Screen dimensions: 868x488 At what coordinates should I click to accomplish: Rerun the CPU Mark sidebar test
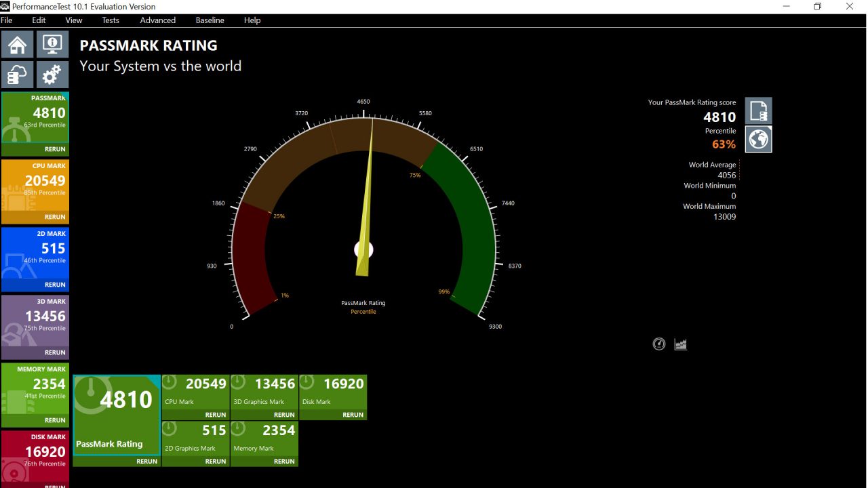coord(55,217)
